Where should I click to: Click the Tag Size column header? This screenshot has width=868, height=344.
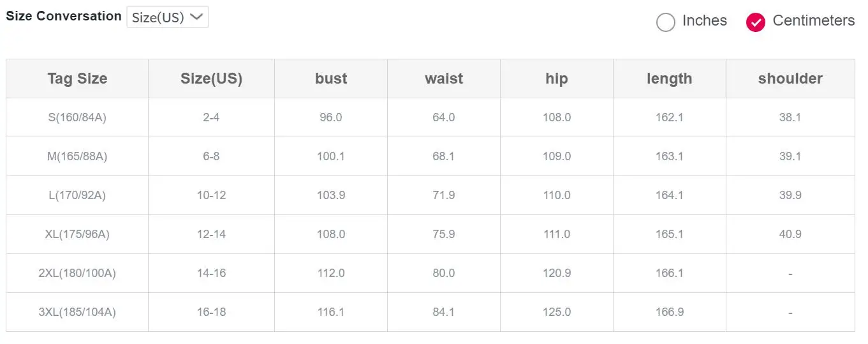(x=77, y=79)
